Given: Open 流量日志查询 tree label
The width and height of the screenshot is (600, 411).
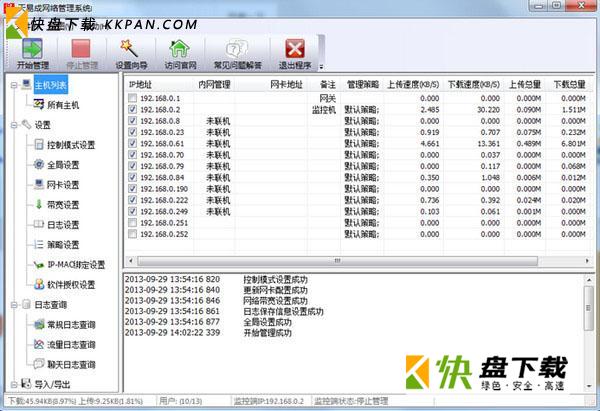Looking at the screenshot, I should pyautogui.click(x=71, y=344).
